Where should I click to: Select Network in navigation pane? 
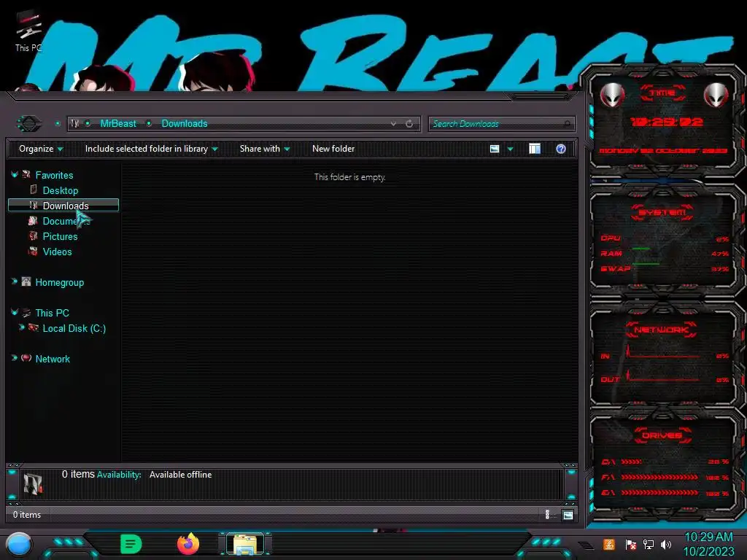click(x=53, y=359)
